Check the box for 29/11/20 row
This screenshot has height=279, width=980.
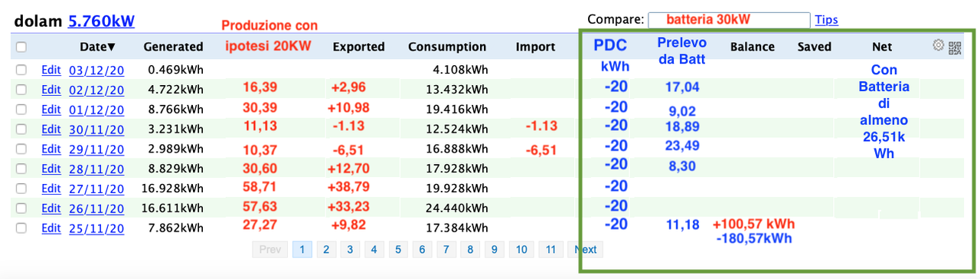click(x=21, y=149)
